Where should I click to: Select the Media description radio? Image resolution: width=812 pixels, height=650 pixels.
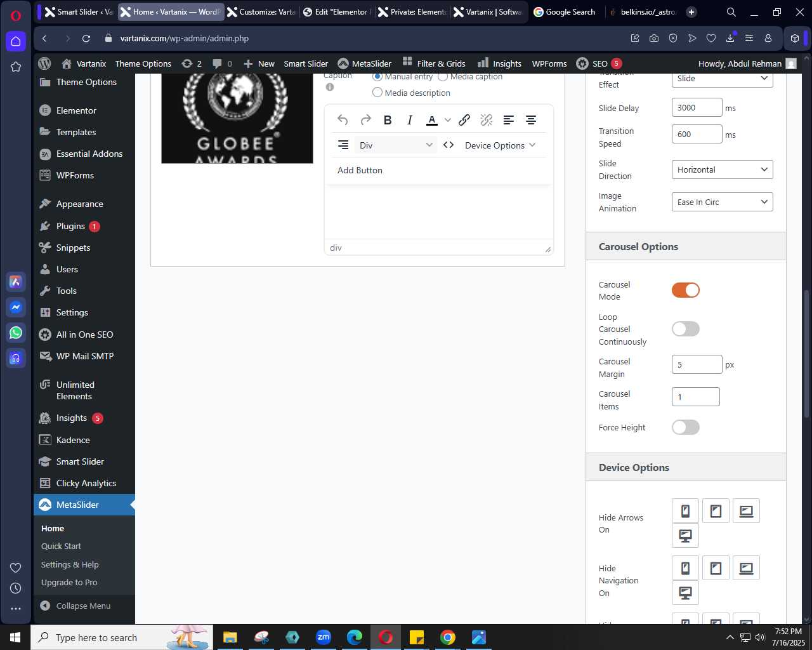coord(377,93)
